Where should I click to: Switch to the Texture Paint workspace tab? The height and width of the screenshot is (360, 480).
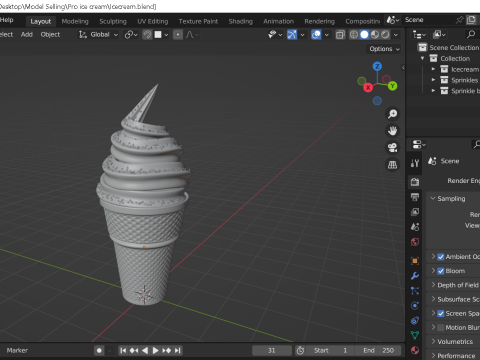[198, 21]
